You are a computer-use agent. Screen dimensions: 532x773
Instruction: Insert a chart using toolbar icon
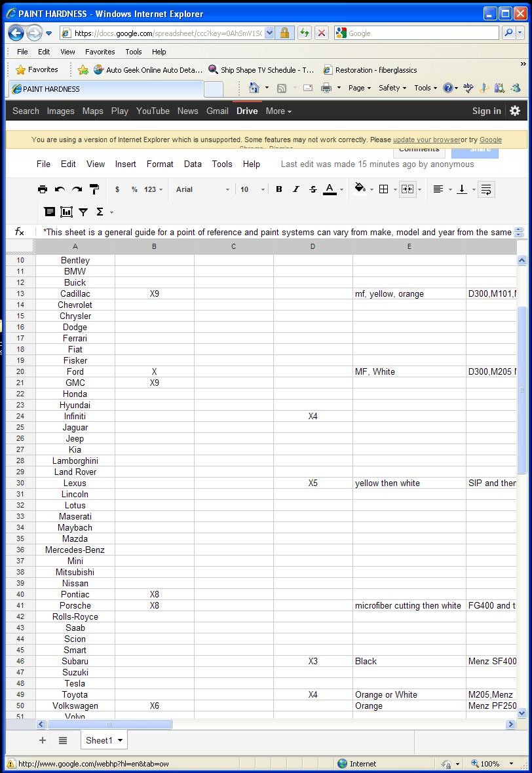(66, 212)
